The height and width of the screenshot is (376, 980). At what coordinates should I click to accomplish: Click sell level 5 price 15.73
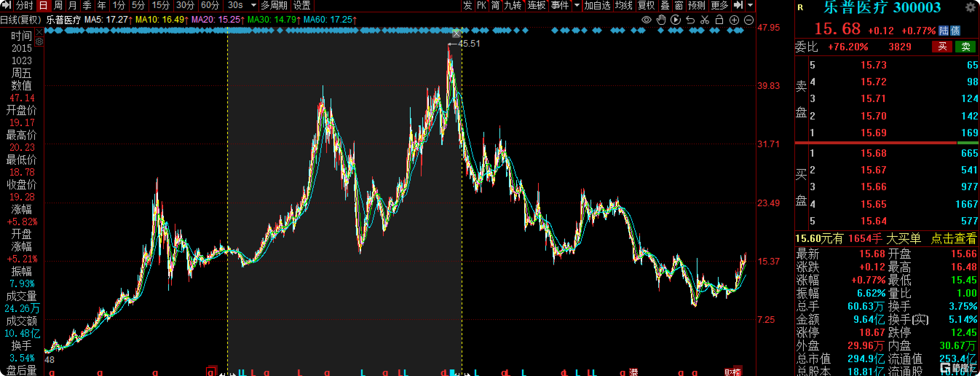[x=873, y=65]
